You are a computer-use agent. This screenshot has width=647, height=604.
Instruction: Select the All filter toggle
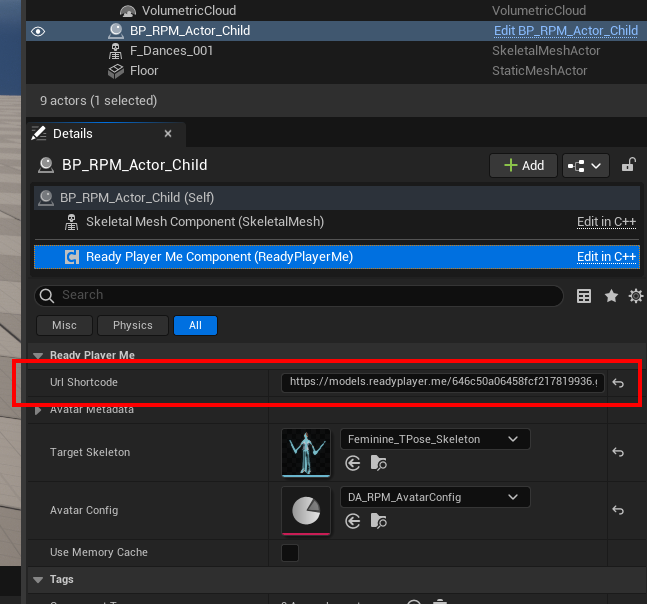coord(195,325)
